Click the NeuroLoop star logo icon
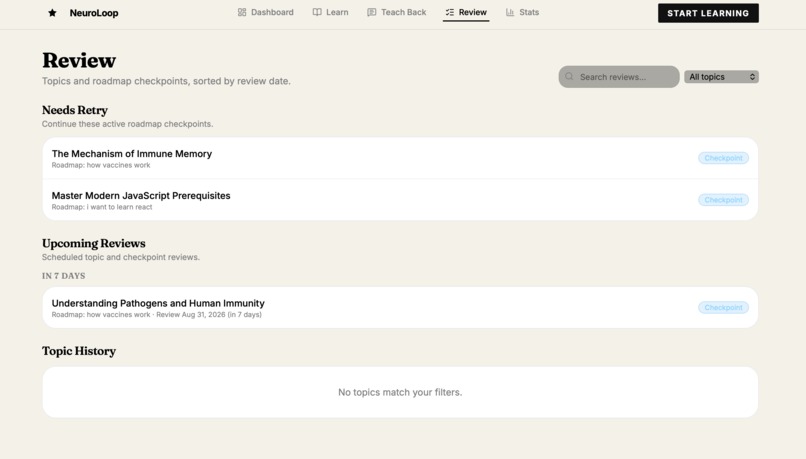Viewport: 806px width, 459px height. click(x=52, y=13)
